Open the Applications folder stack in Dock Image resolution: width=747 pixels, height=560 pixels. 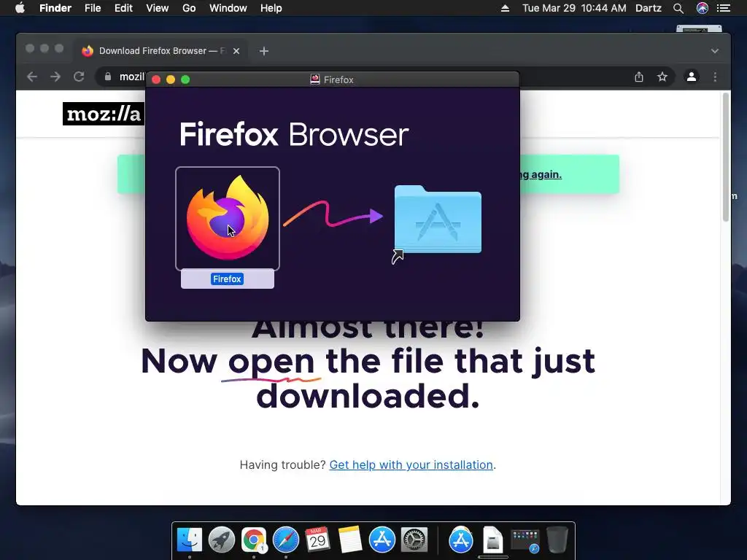pos(461,540)
